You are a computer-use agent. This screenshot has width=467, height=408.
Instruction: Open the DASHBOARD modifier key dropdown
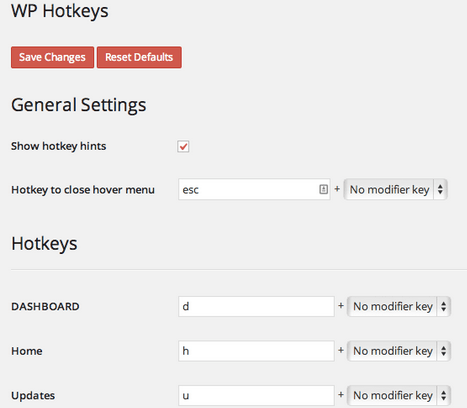(x=399, y=306)
